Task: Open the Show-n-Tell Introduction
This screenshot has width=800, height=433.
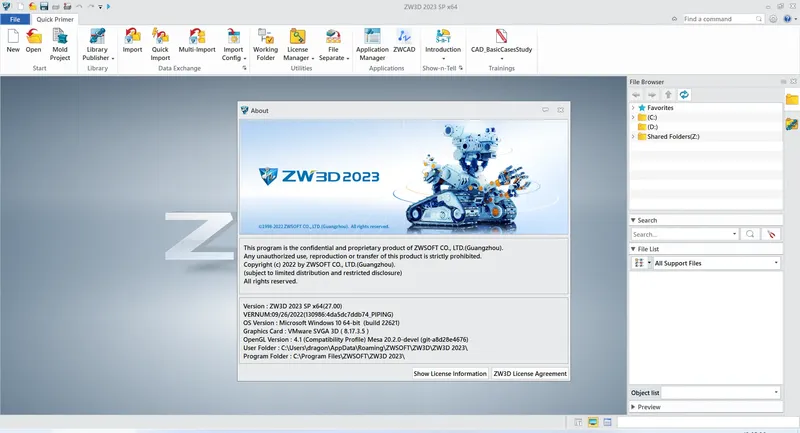Action: pos(443,44)
